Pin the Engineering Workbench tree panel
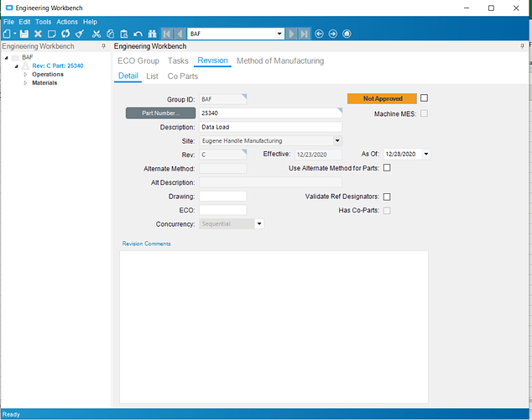The width and height of the screenshot is (532, 420). (x=104, y=47)
